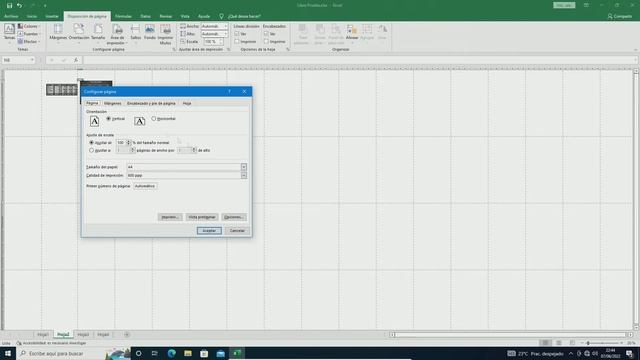Click the Opciones... button in the dialog
Viewport: 640px width, 360px height.
click(x=234, y=217)
